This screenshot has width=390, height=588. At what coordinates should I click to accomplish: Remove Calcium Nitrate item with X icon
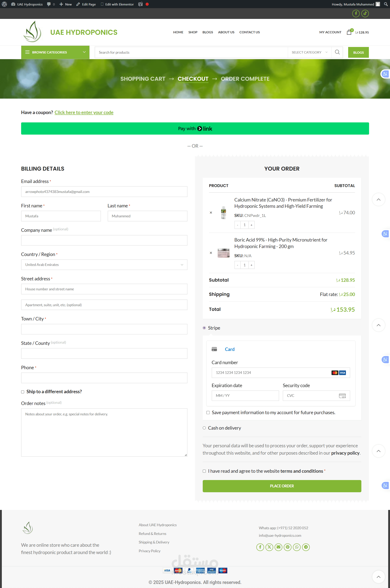click(x=211, y=213)
